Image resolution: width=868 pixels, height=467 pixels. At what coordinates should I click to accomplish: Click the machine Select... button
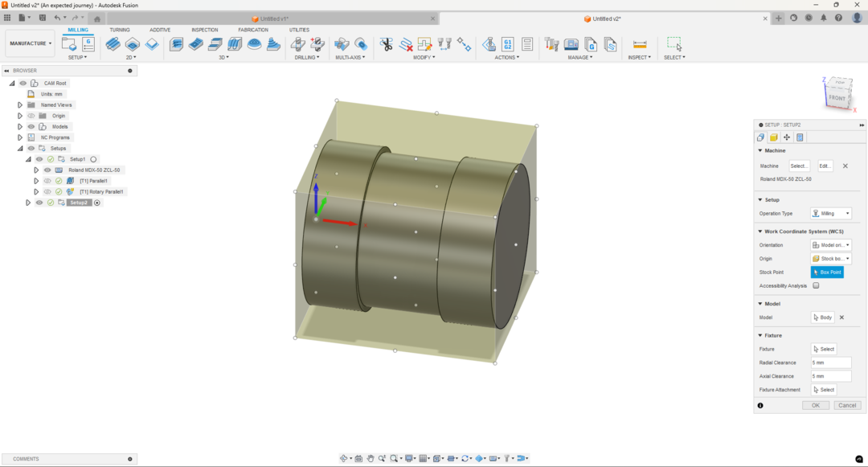pos(798,166)
